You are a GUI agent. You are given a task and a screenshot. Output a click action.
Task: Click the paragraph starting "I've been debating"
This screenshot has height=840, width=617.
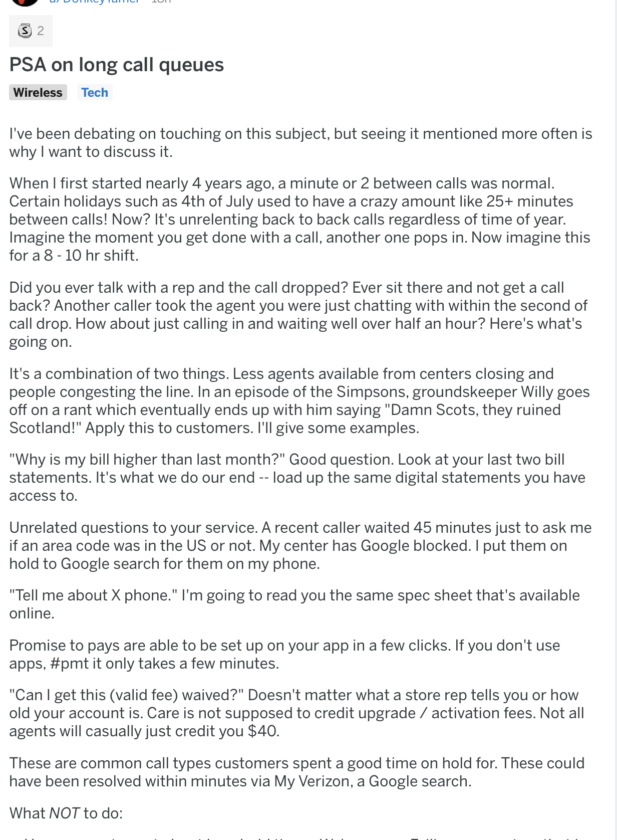pos(300,143)
